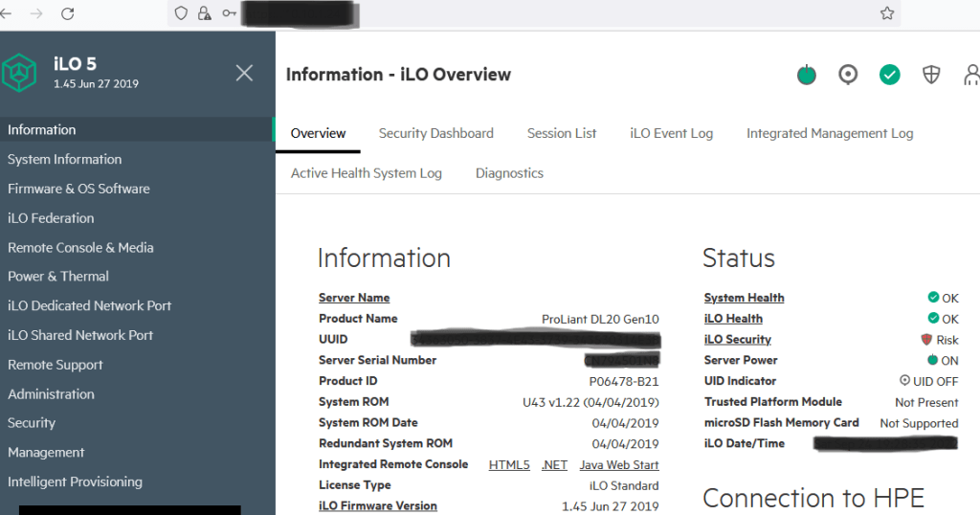The image size is (980, 515).
Task: Open the user account icon in header
Action: click(x=972, y=75)
